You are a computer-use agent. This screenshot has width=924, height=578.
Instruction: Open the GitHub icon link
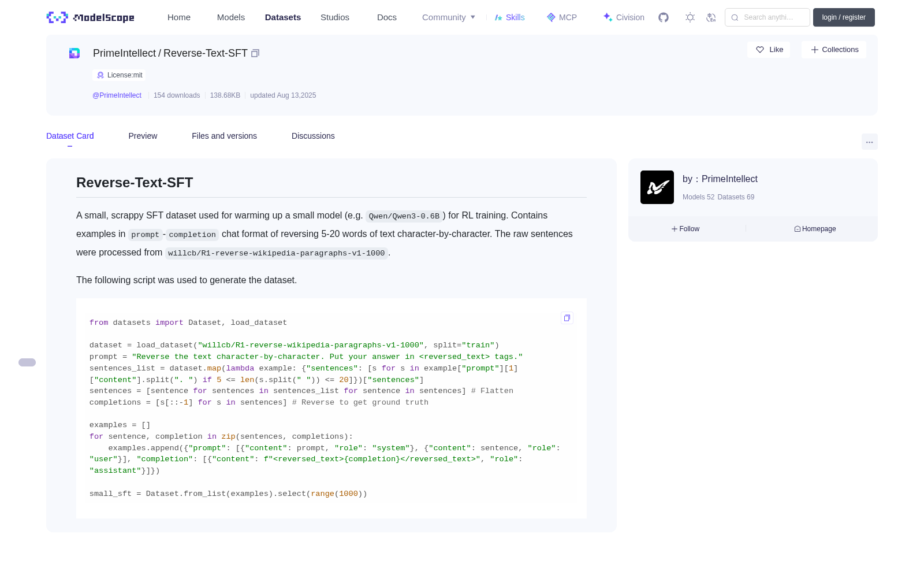pyautogui.click(x=664, y=17)
